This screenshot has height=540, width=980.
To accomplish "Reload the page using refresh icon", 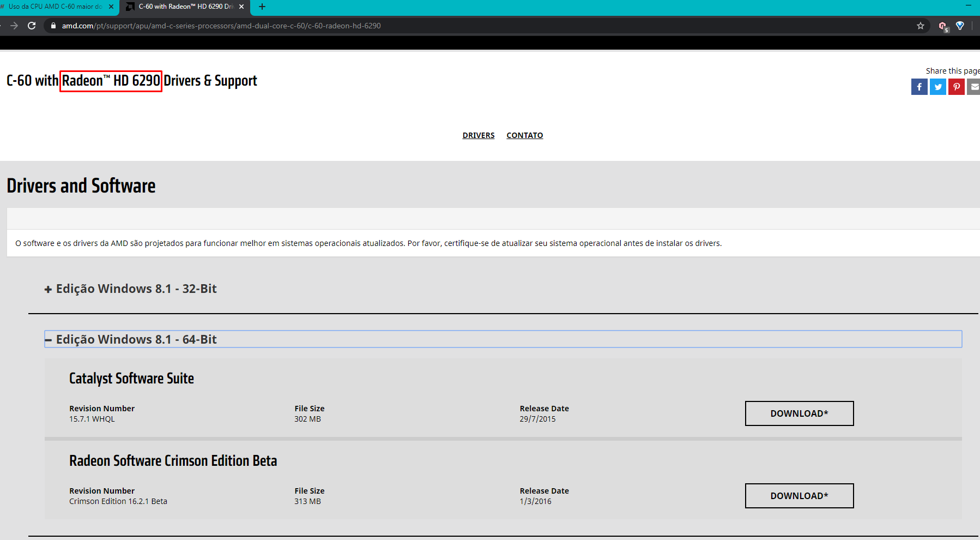I will point(32,26).
